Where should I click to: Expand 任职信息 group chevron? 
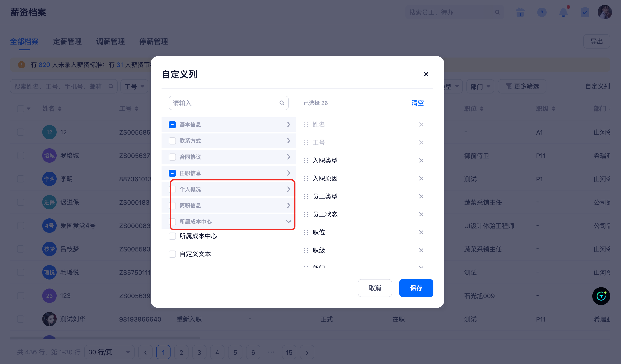(x=288, y=173)
